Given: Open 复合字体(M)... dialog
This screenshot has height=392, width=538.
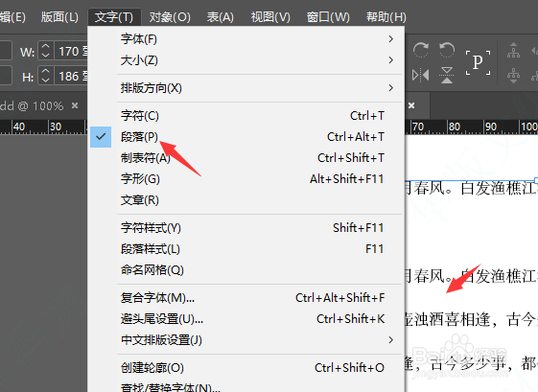Looking at the screenshot, I should click(246, 298).
